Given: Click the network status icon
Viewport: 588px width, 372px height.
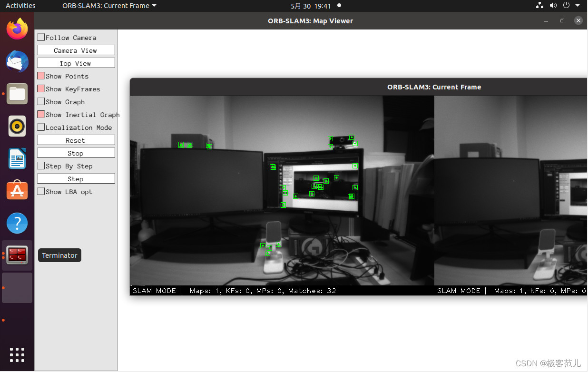Looking at the screenshot, I should [x=539, y=6].
